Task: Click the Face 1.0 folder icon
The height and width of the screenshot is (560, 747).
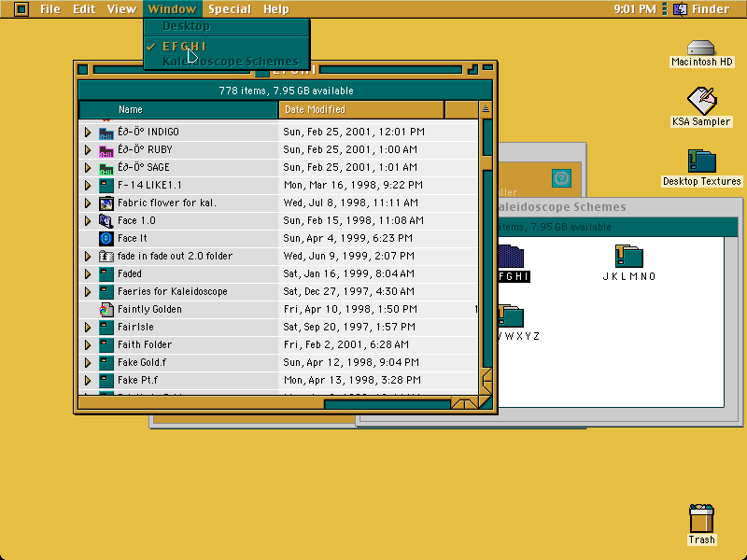Action: (106, 220)
